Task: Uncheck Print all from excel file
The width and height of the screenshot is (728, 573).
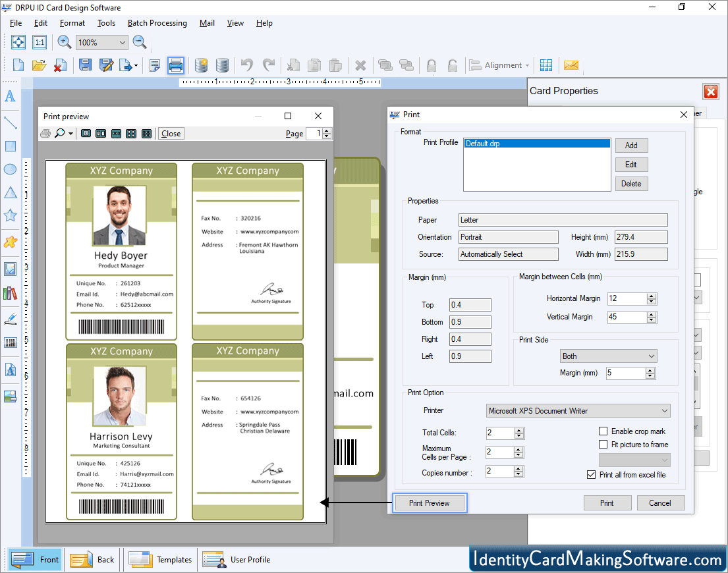Action: (x=591, y=474)
